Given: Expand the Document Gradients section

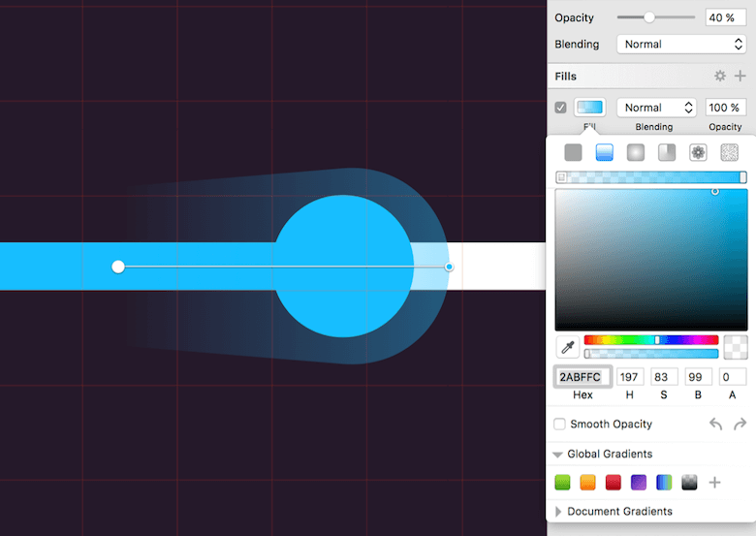Looking at the screenshot, I should click(558, 512).
